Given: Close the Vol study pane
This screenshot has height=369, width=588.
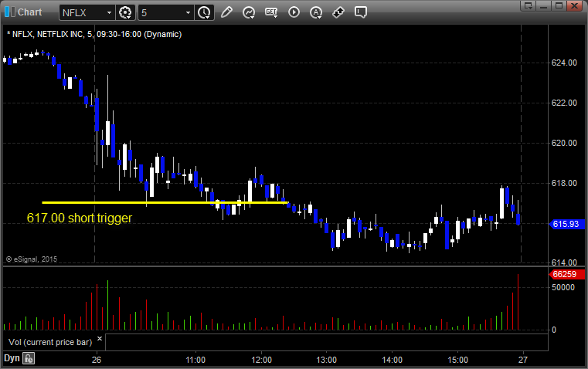Looking at the screenshot, I should 100,339.
